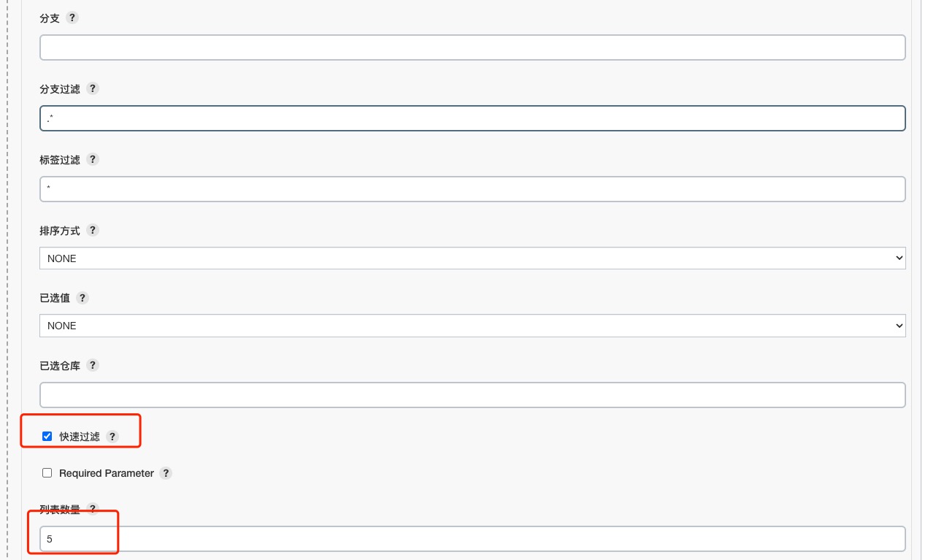Screen dimensions: 928x560
Task: Open help for the 快速过滤 option
Action: 112,437
